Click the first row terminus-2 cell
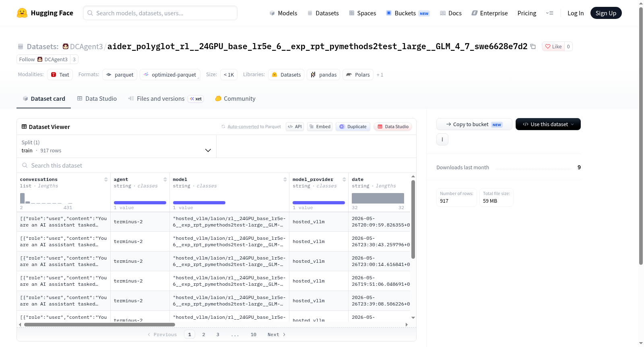 coord(140,222)
